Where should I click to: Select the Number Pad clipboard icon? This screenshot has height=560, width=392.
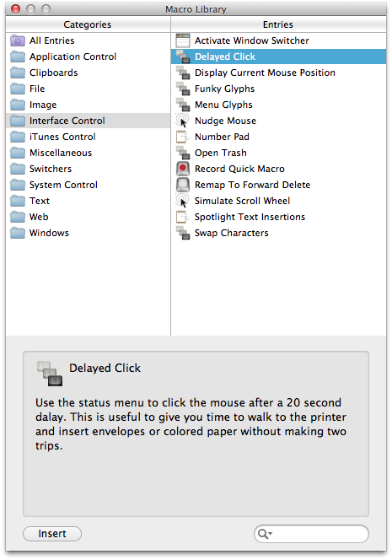182,137
